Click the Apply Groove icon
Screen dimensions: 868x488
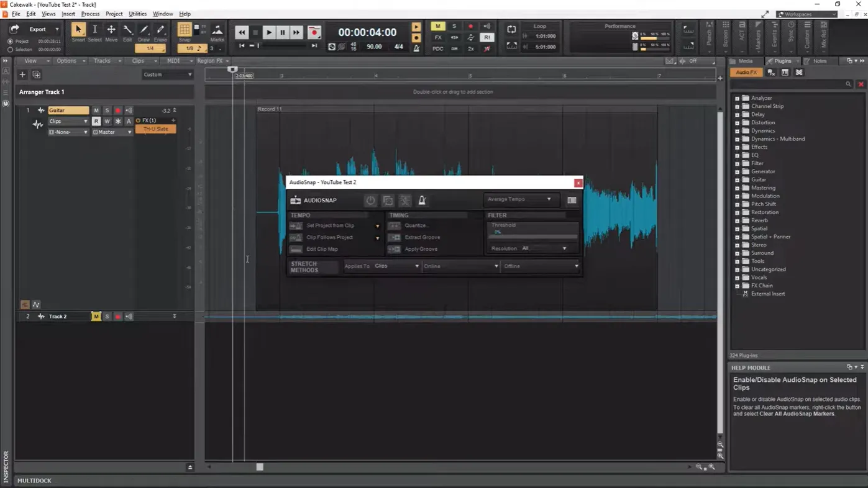pyautogui.click(x=394, y=249)
